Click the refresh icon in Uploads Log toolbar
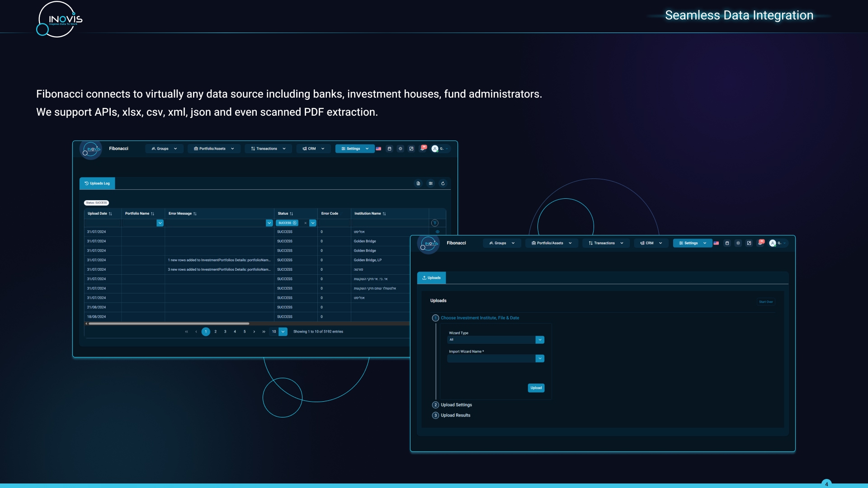Image resolution: width=868 pixels, height=488 pixels. pos(443,183)
